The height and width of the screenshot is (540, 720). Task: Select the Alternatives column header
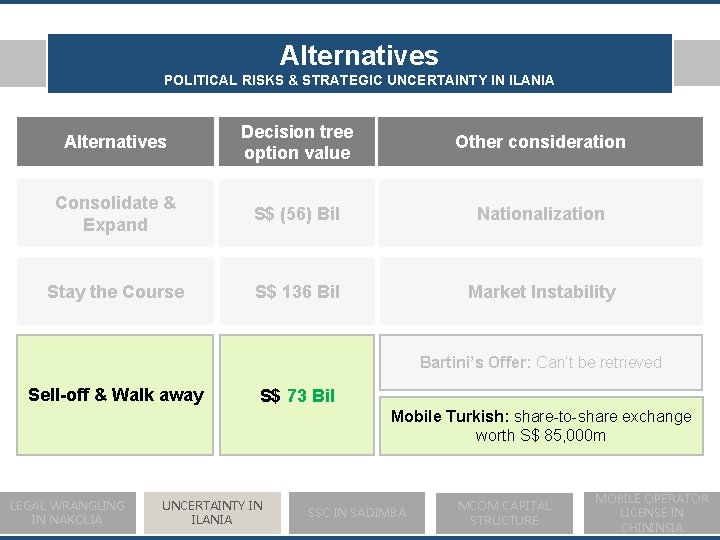115,142
